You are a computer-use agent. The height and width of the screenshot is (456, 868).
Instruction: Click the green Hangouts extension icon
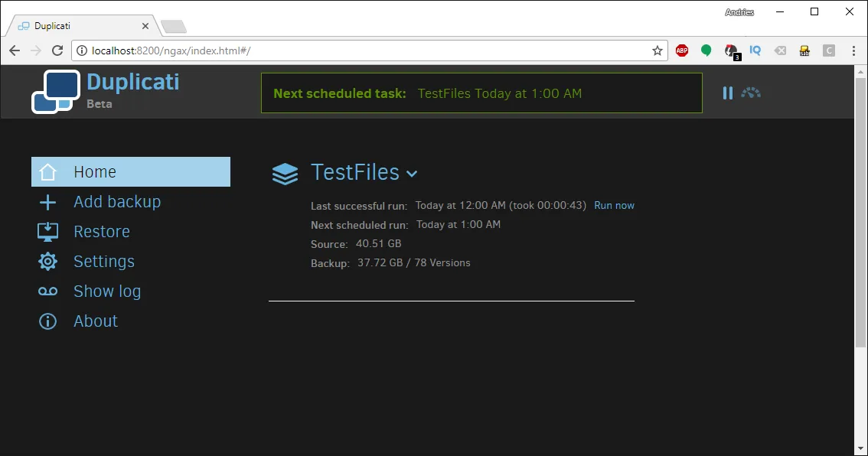706,51
